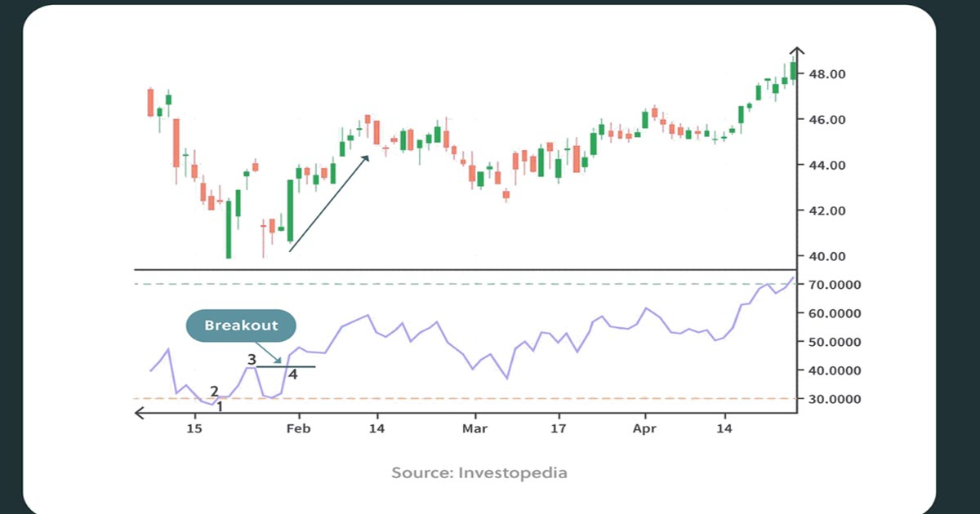Click the numbered marker 3 on the RSI line
The image size is (980, 514).
click(252, 358)
